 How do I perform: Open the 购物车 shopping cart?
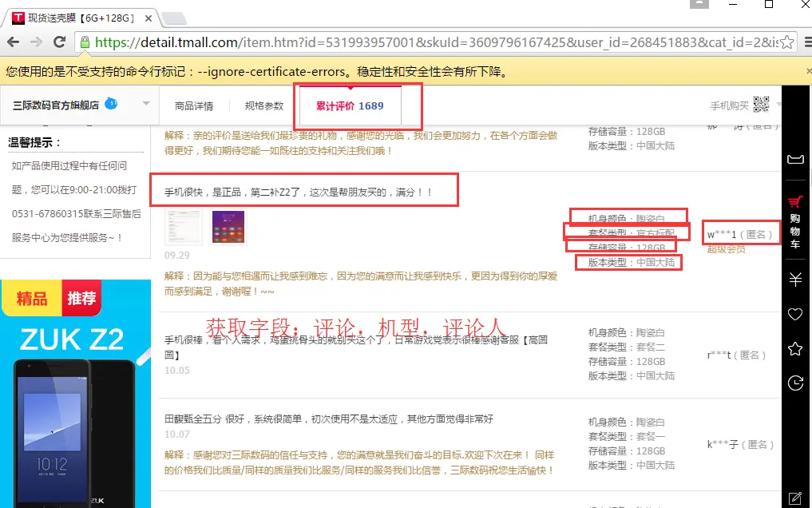tap(795, 222)
